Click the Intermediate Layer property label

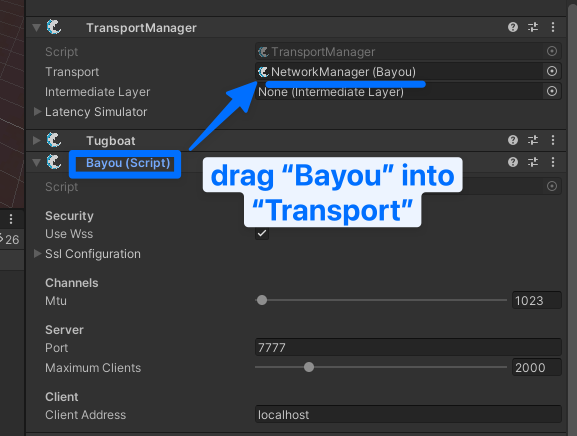coord(98,92)
